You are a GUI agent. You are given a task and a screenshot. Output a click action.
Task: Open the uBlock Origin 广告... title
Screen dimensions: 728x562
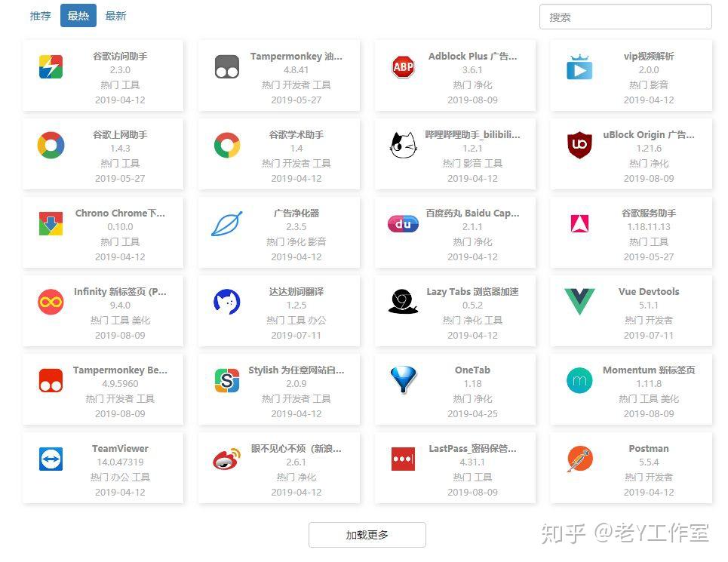[x=649, y=134]
